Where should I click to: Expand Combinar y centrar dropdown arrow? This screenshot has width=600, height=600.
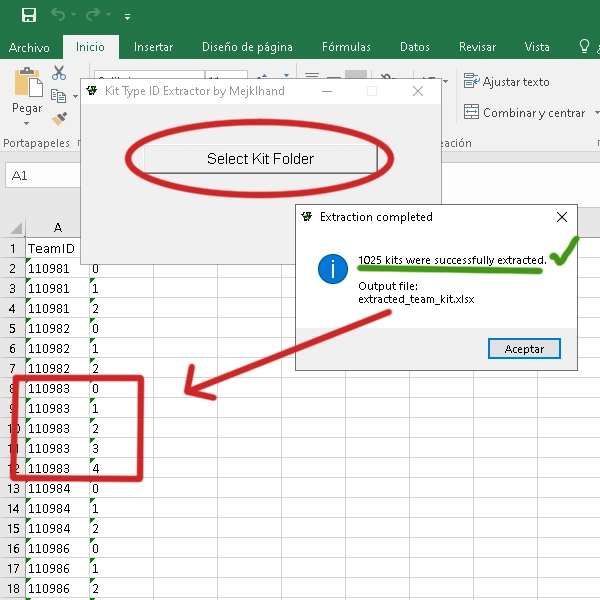click(596, 112)
